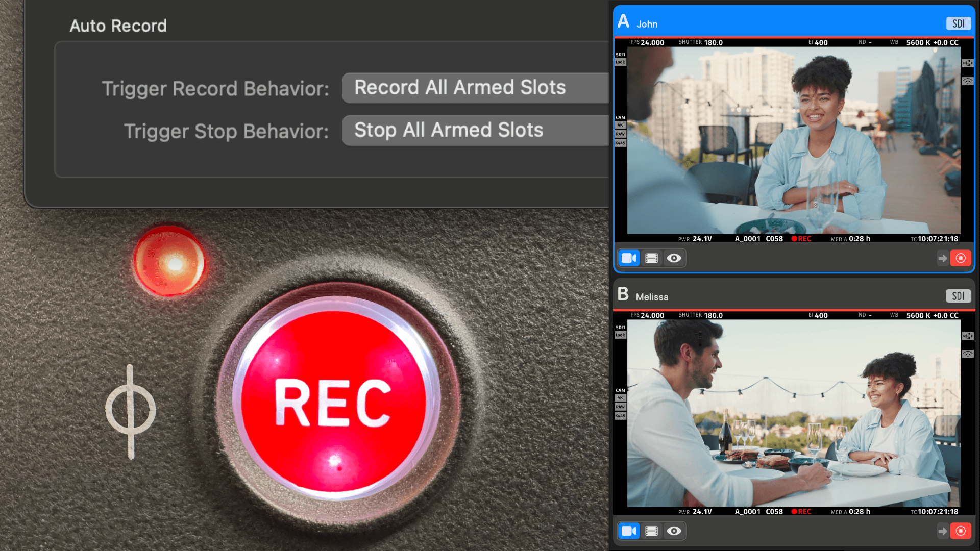Image resolution: width=980 pixels, height=551 pixels.
Task: Click the camera live view icon in slot B
Action: 629,531
